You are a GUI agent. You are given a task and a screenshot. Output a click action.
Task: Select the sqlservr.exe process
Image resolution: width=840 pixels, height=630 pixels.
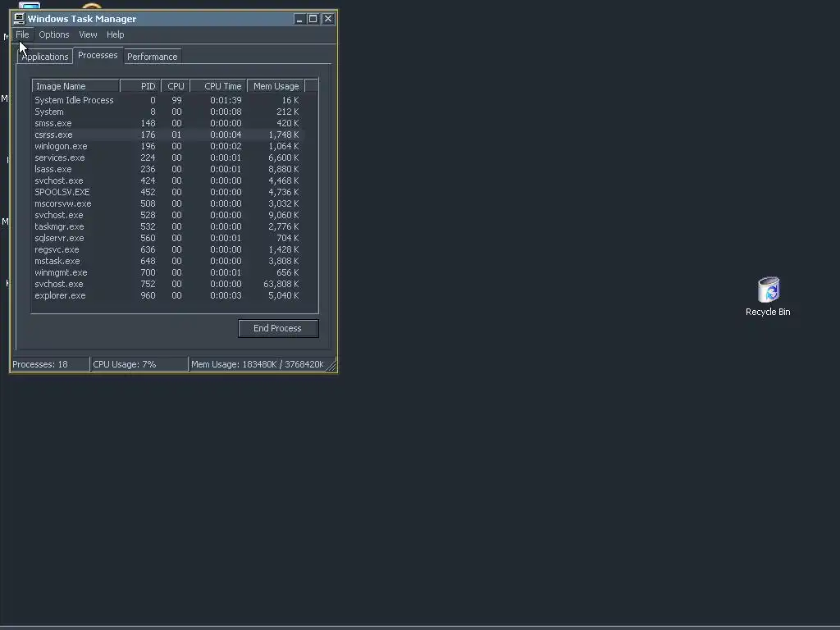click(168, 239)
